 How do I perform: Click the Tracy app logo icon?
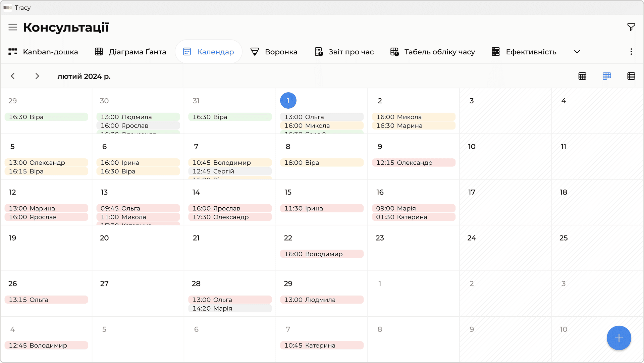7,8
